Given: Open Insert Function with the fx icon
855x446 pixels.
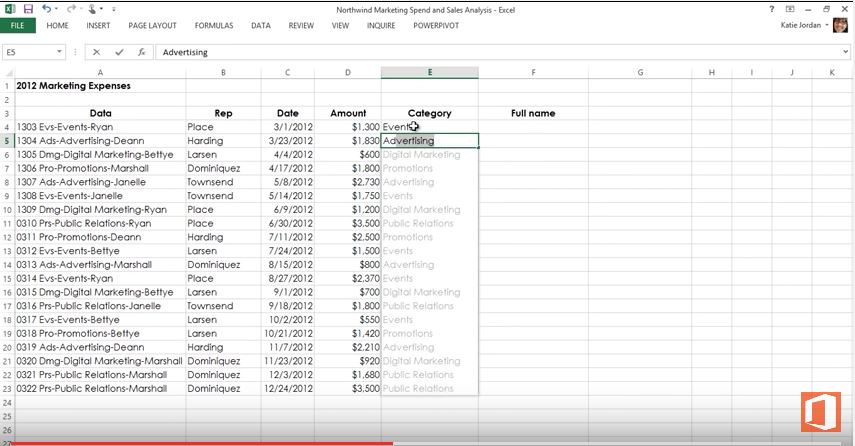Looking at the screenshot, I should click(141, 52).
